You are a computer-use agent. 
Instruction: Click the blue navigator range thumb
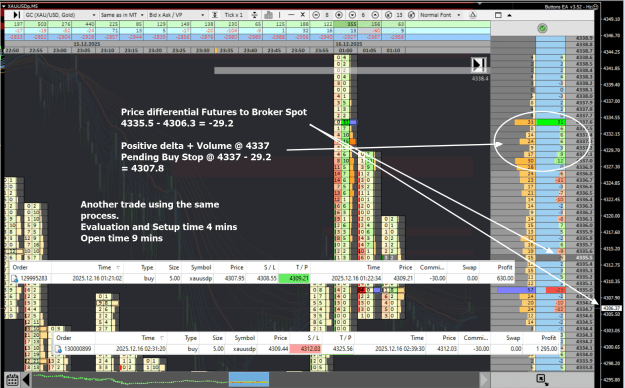click(249, 379)
